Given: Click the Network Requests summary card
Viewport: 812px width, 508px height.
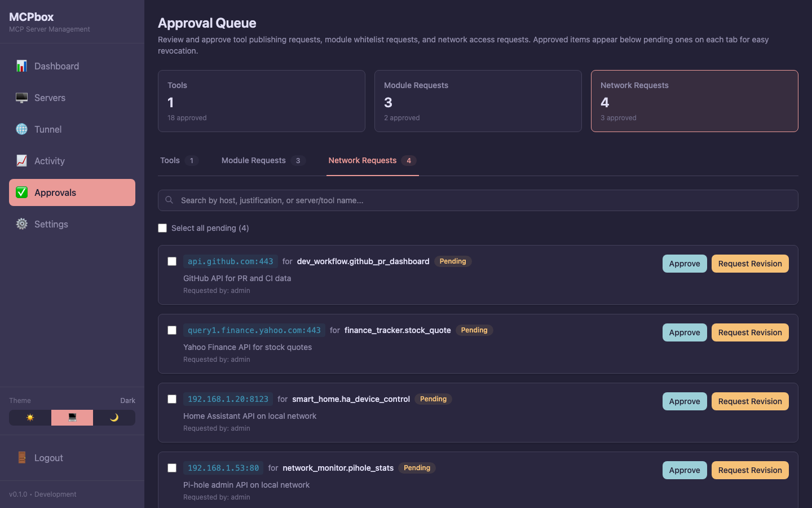Looking at the screenshot, I should click(x=694, y=101).
